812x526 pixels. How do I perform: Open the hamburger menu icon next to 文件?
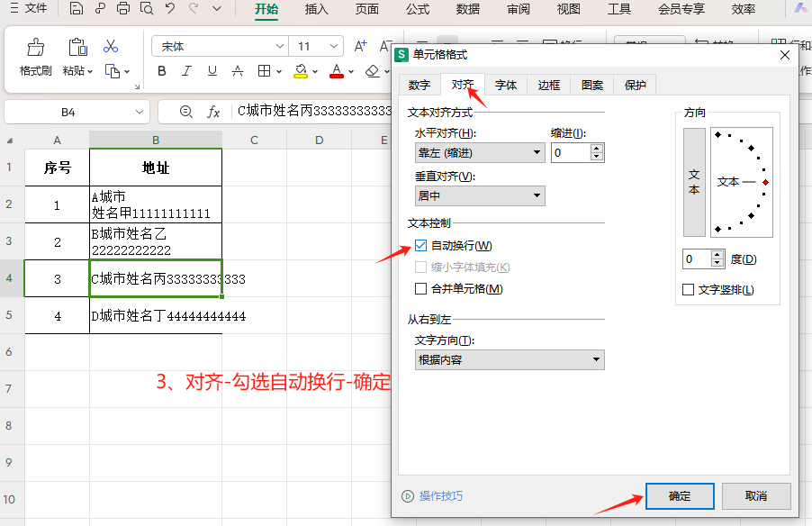(14, 8)
